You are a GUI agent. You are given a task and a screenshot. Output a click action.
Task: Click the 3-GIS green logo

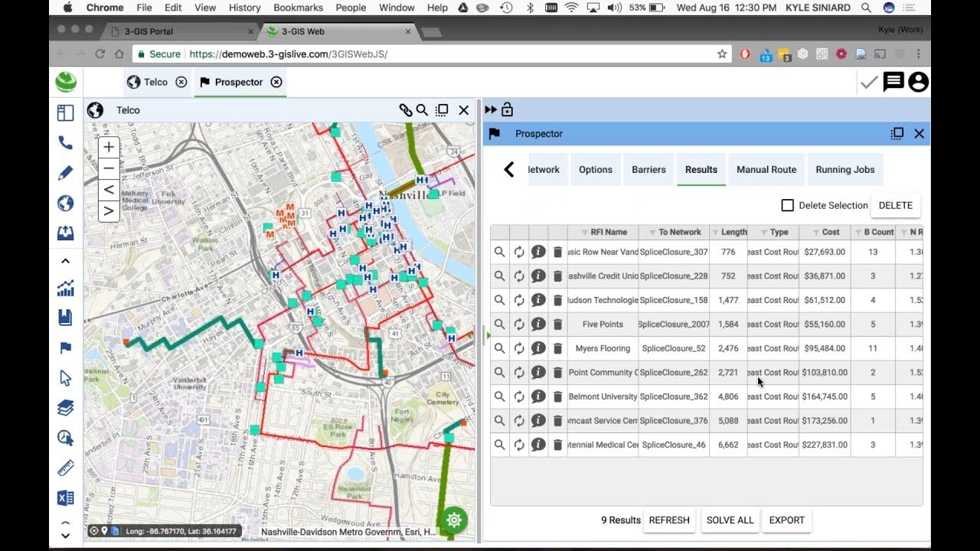pos(66,82)
